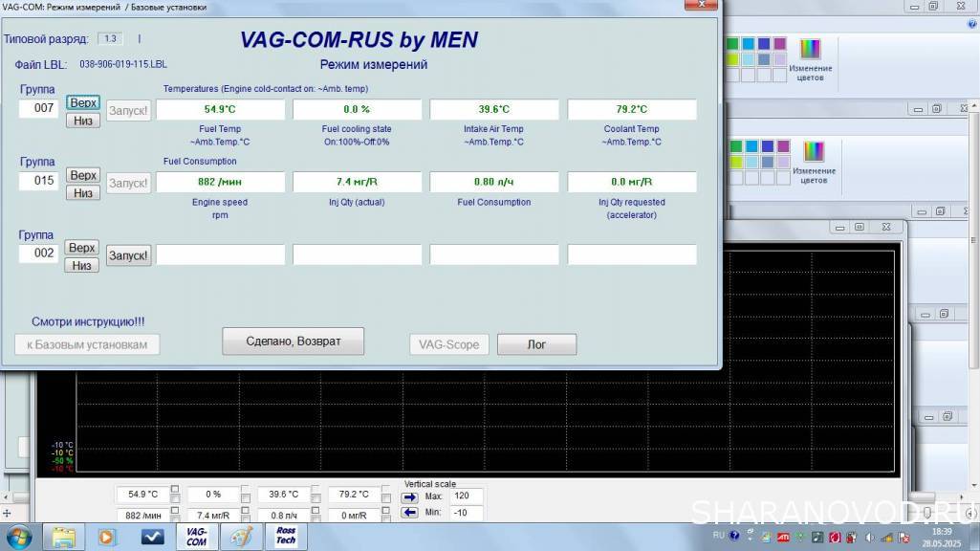The width and height of the screenshot is (980, 551).
Task: Pick the purple swatch in the upper Paint palette
Action: pos(780,44)
